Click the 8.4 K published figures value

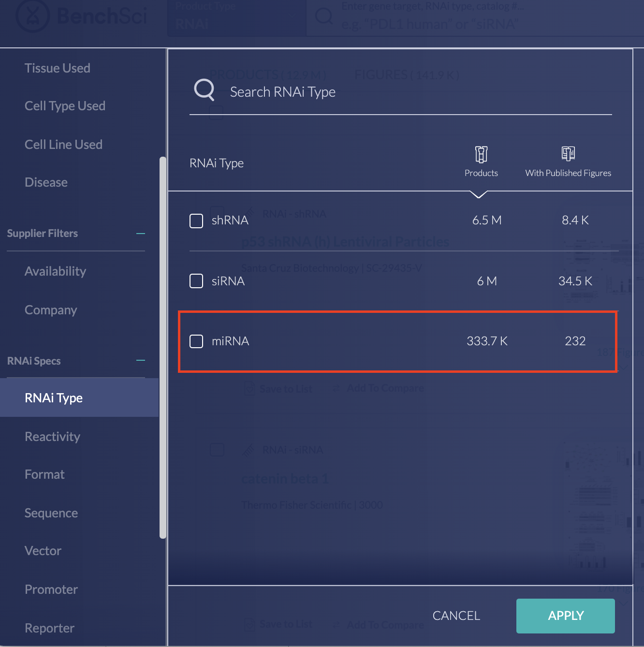click(x=575, y=221)
